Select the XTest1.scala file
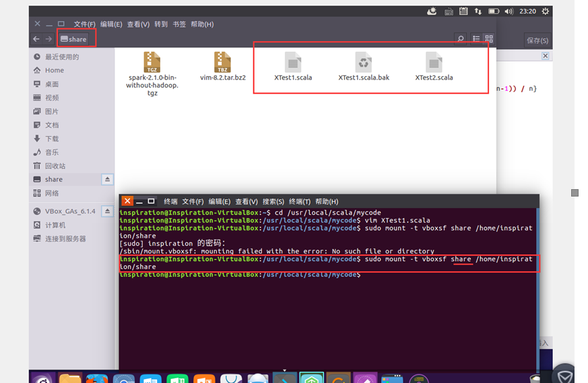Viewport: 588px width, 383px height. pos(293,67)
